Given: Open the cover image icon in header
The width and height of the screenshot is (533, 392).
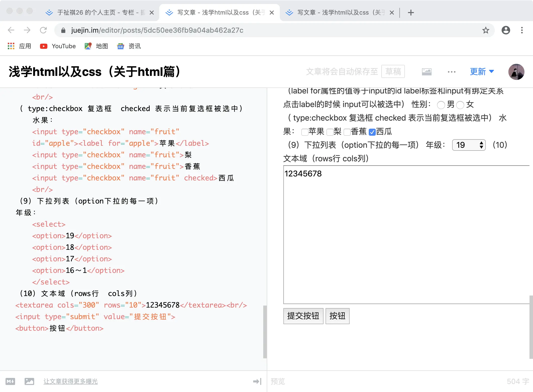Looking at the screenshot, I should [x=427, y=72].
